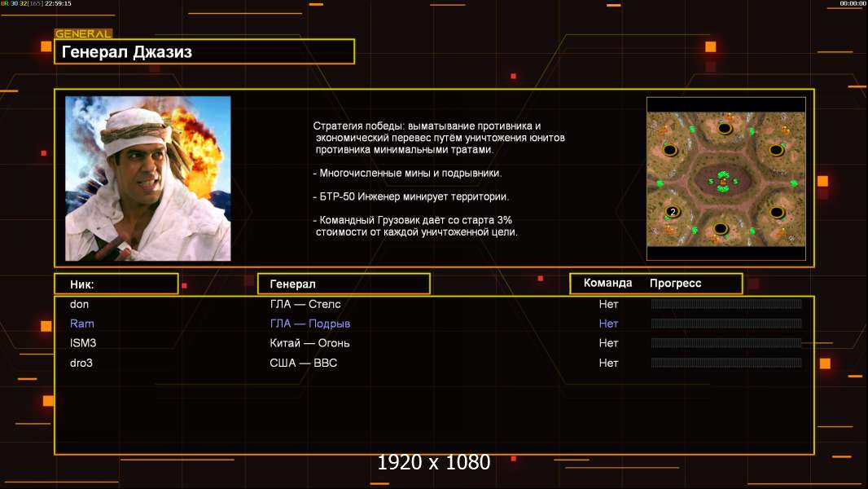Click the General Jaziz portrait image

148,178
